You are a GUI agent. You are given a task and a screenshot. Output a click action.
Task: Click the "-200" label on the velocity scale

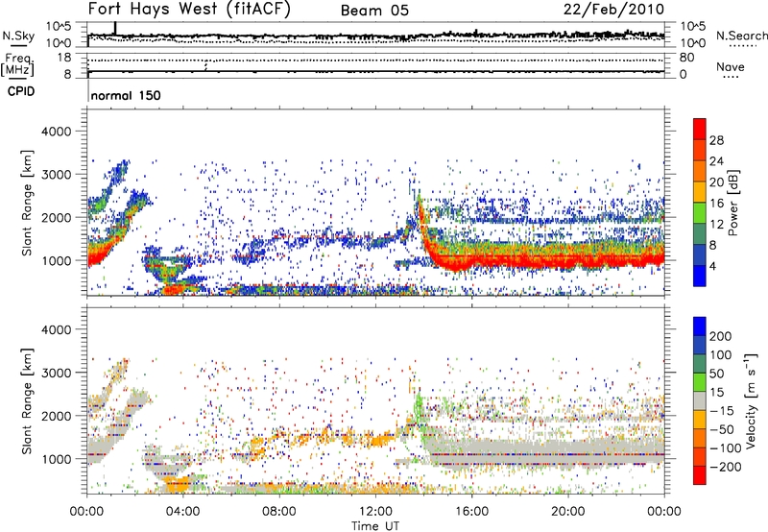(x=726, y=467)
